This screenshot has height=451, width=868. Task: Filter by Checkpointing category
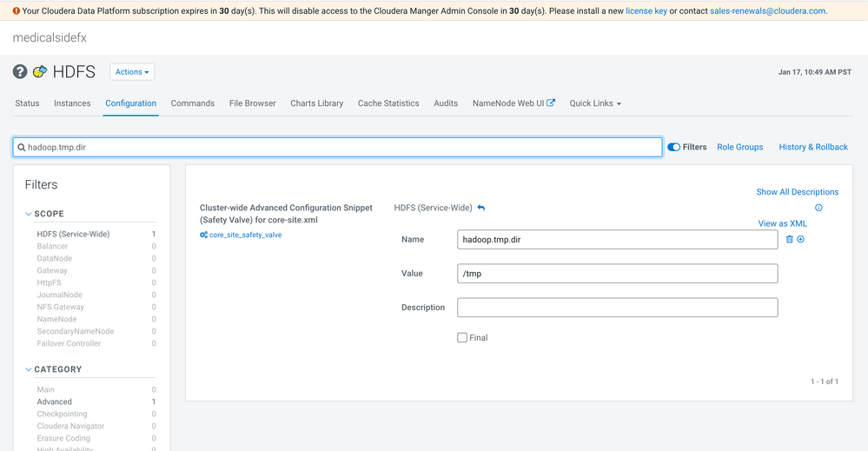point(62,414)
